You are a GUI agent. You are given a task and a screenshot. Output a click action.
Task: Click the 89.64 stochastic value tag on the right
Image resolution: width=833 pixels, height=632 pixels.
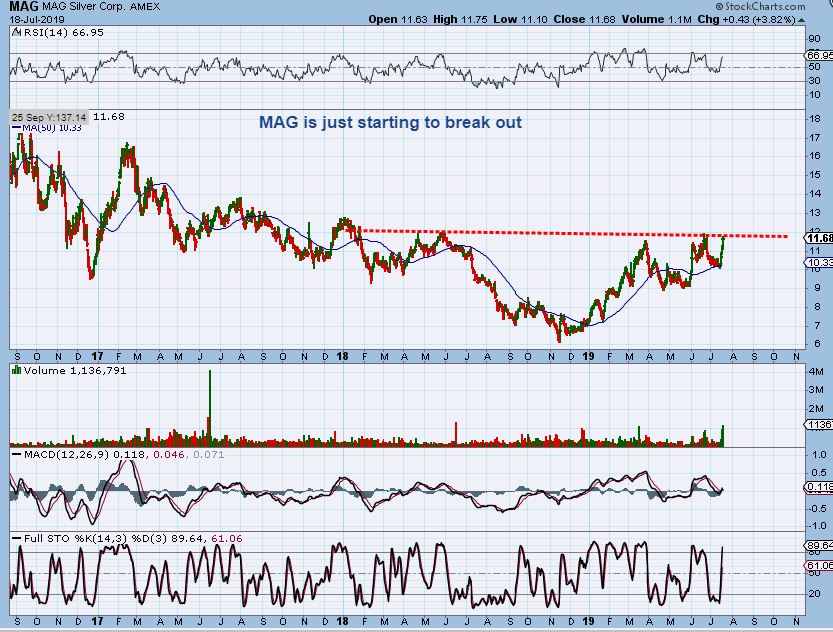(819, 545)
